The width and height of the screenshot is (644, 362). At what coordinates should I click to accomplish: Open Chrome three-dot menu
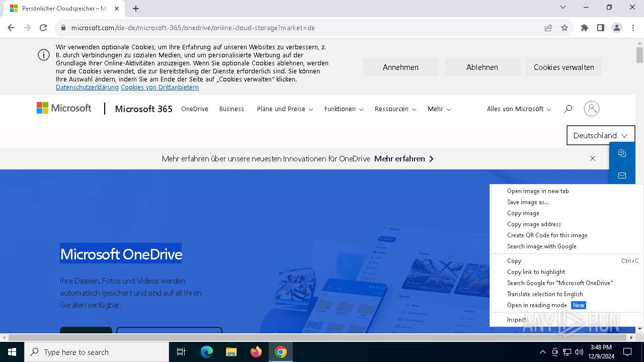tap(633, 28)
